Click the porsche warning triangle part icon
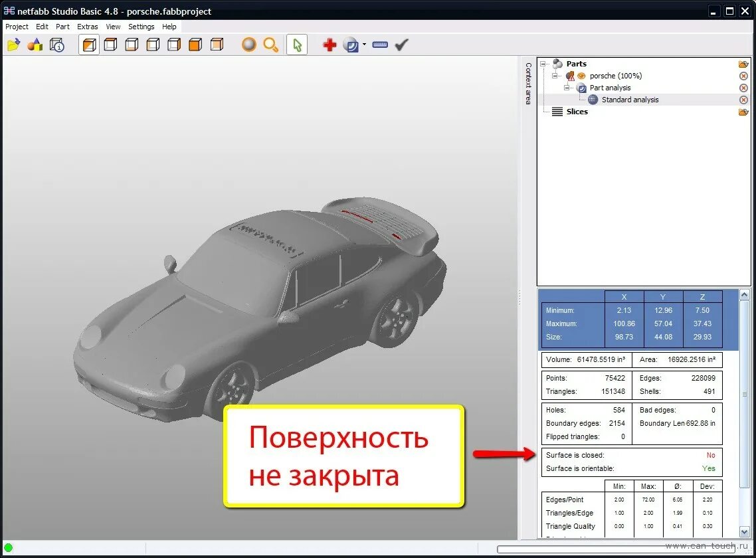This screenshot has height=558, width=756. tap(571, 76)
